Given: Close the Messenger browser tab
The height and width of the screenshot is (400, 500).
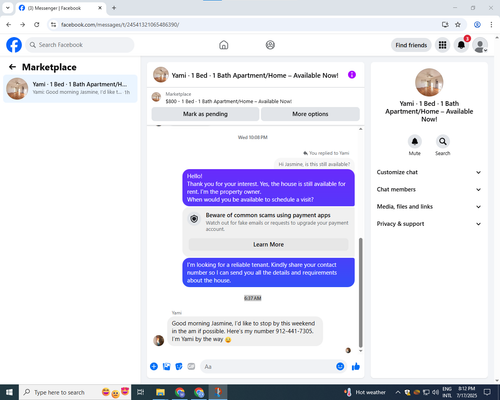Looking at the screenshot, I should 100,8.
